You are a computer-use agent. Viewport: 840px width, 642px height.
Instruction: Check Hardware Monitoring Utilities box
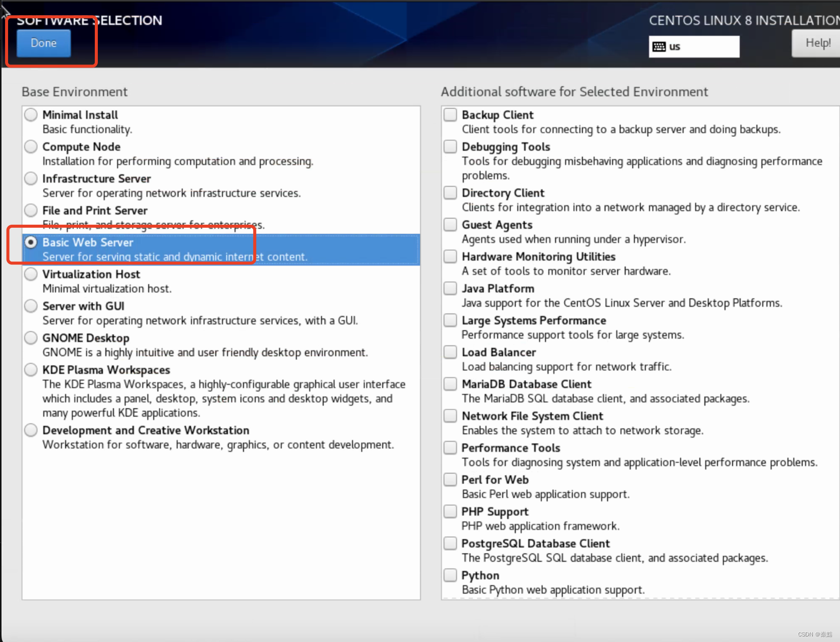tap(450, 256)
